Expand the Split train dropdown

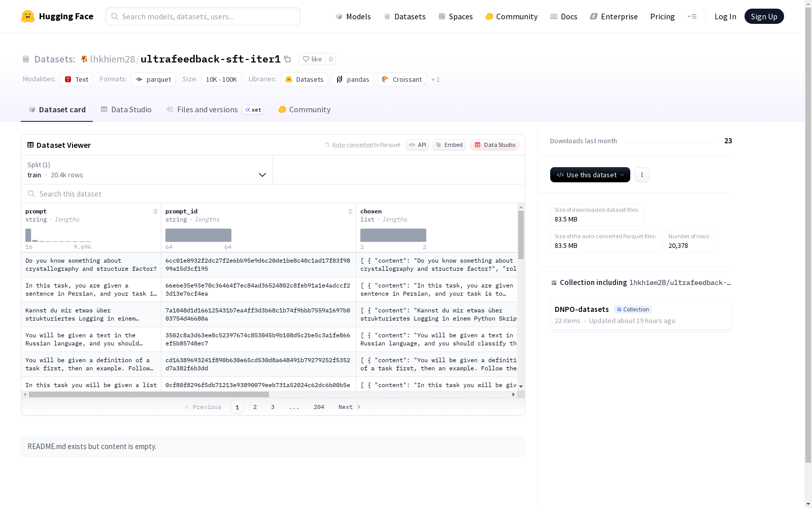147,170
